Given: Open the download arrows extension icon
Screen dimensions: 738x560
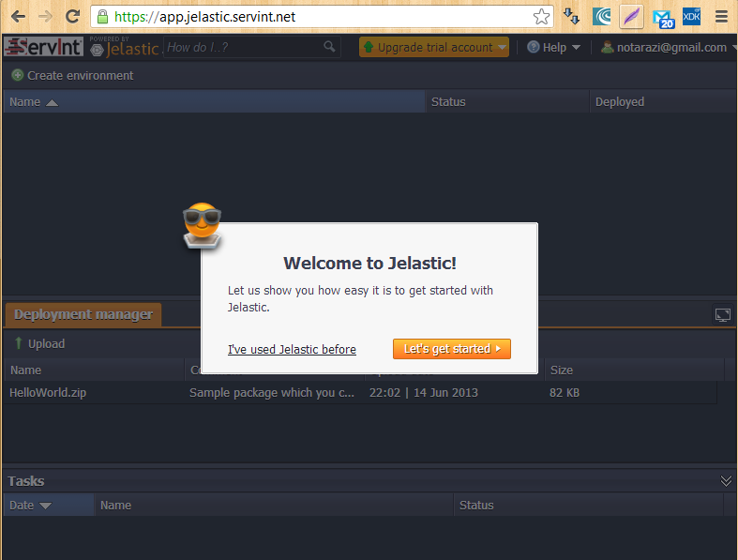Looking at the screenshot, I should point(571,17).
